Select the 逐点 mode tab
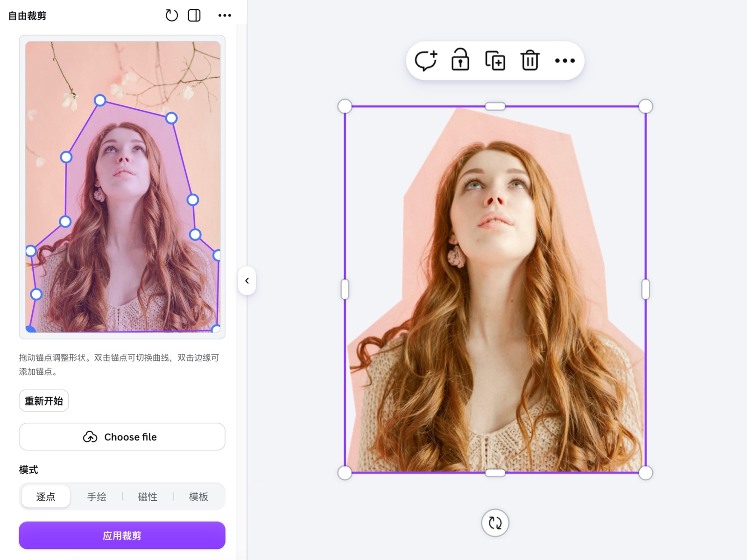Viewport: 747px width, 560px height. pyautogui.click(x=46, y=497)
